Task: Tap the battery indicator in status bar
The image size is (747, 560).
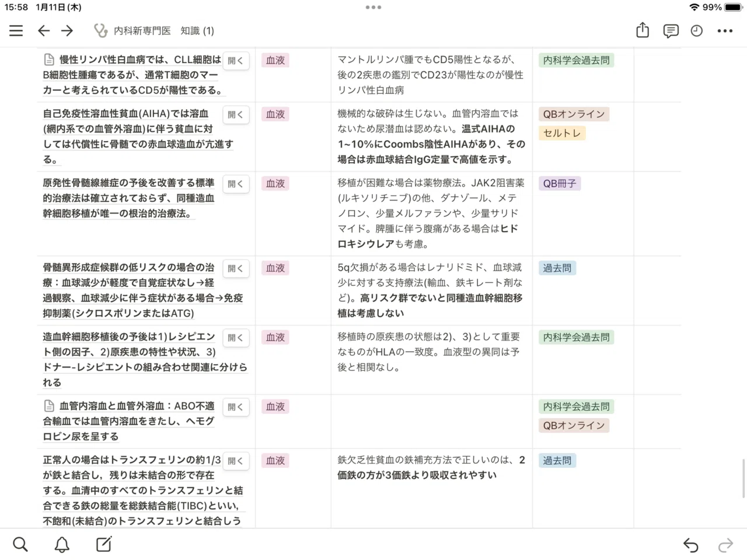Action: pos(734,8)
